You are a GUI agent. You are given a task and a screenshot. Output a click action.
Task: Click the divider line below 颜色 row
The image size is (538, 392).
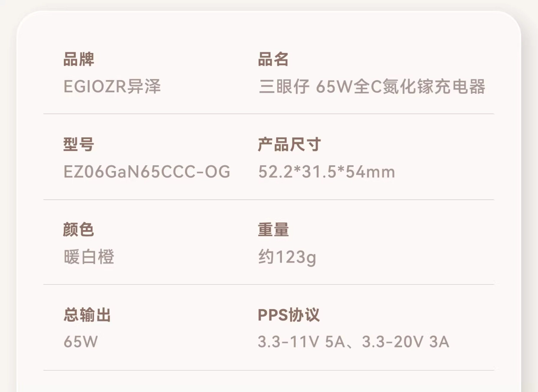tap(269, 284)
